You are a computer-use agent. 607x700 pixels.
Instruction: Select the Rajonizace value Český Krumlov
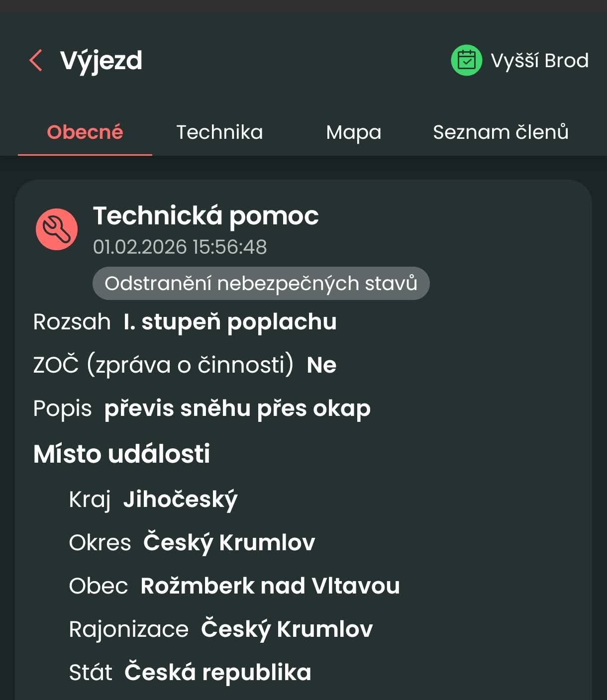[287, 629]
